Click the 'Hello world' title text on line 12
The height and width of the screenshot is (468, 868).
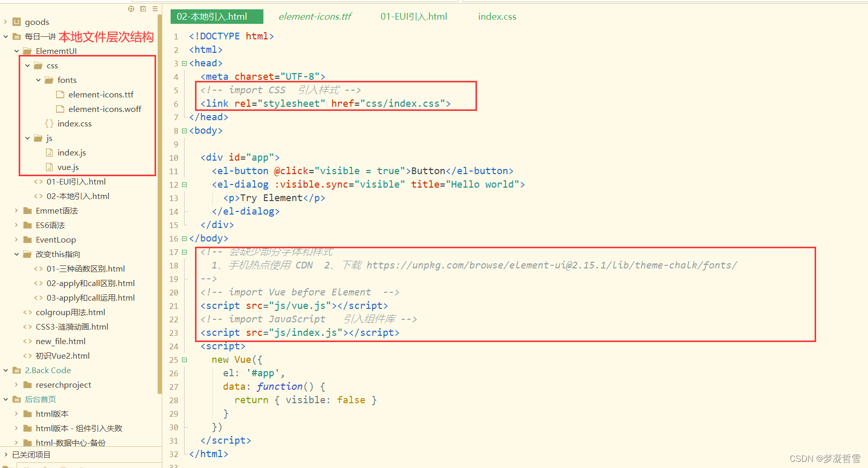click(x=482, y=185)
